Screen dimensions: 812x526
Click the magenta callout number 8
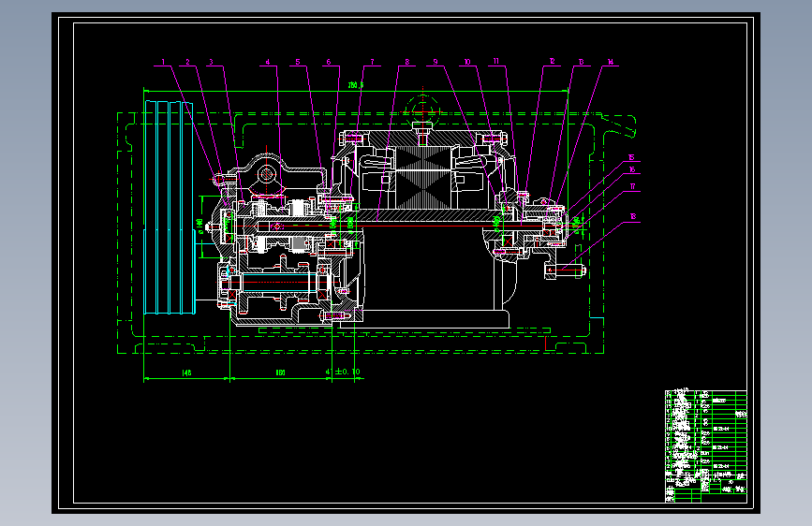pos(407,62)
